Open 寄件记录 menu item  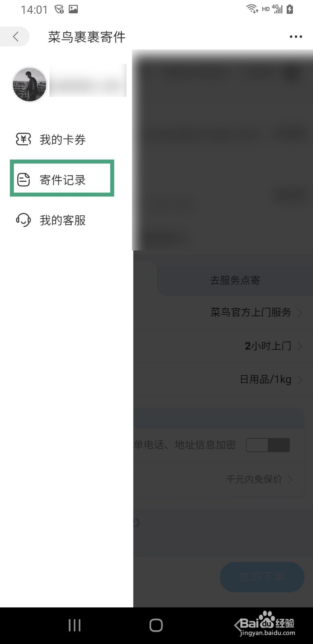point(62,180)
